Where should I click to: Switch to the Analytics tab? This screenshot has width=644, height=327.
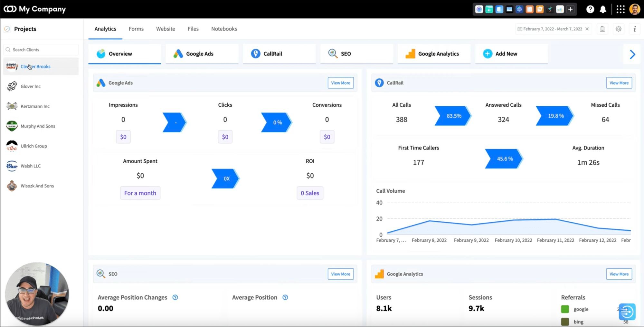(105, 29)
